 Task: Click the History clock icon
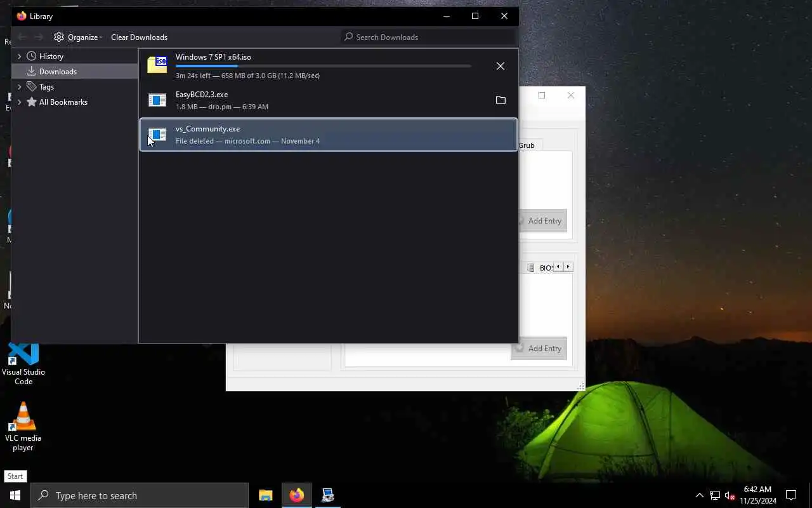click(x=31, y=56)
